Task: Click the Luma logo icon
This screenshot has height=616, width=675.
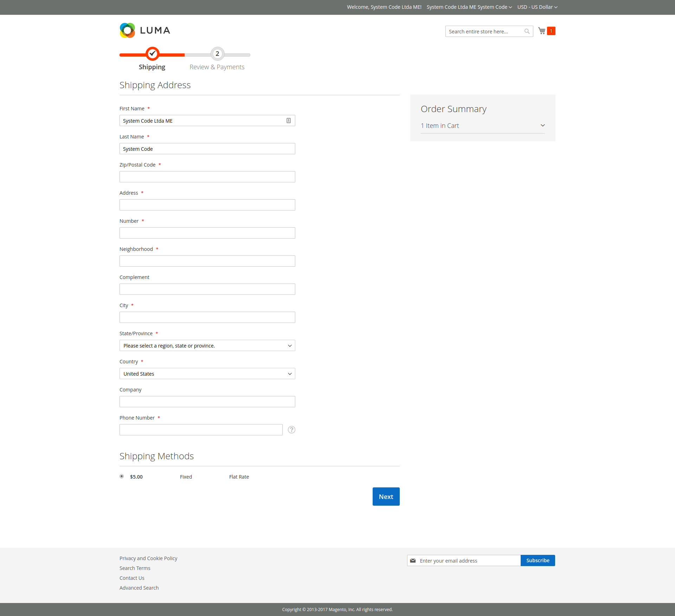Action: [127, 31]
